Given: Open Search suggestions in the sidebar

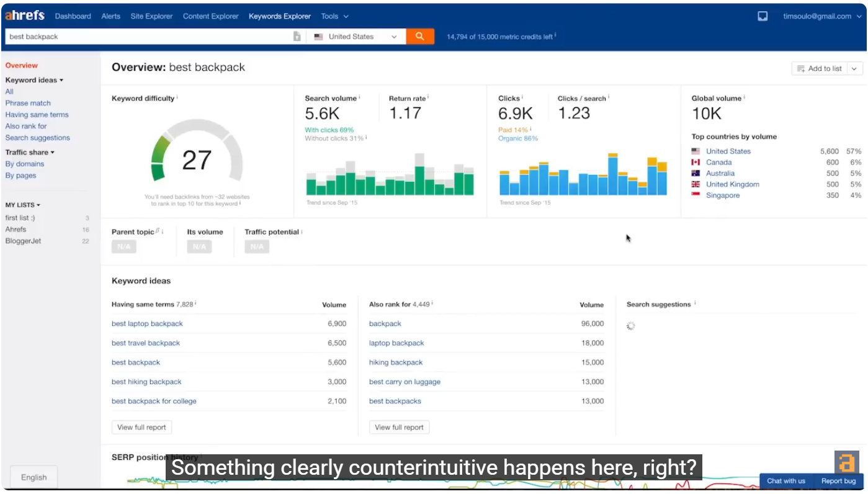Looking at the screenshot, I should click(38, 138).
